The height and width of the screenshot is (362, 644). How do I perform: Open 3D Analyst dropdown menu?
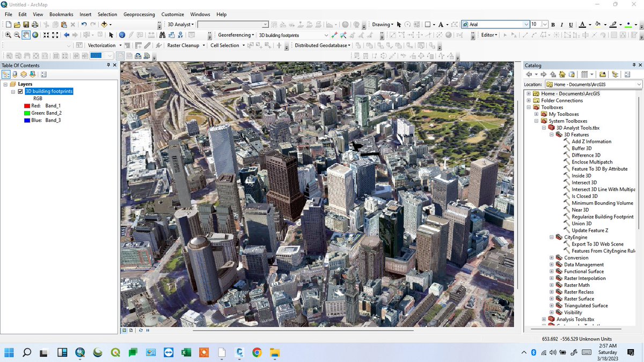pyautogui.click(x=180, y=25)
